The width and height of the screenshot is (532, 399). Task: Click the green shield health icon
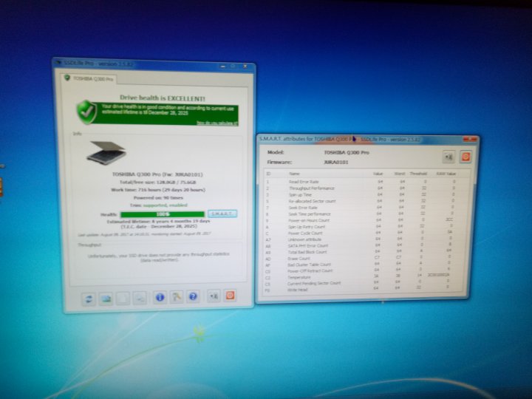pos(87,112)
